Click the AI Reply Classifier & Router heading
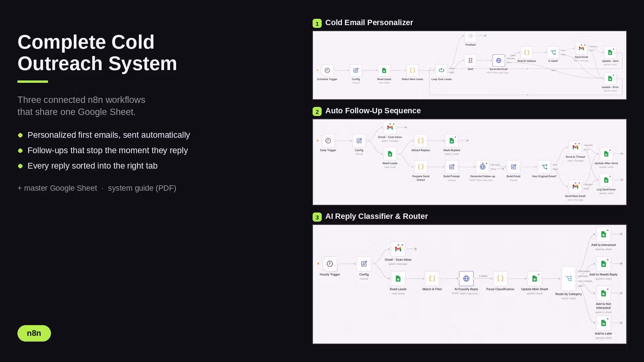Screen dimensions: 644x362 pyautogui.click(x=376, y=217)
